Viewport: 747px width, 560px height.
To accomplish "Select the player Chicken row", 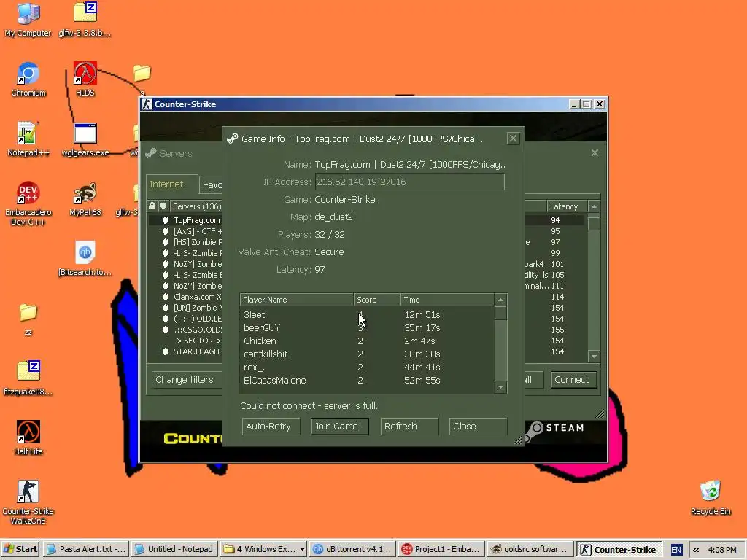I will click(367, 341).
